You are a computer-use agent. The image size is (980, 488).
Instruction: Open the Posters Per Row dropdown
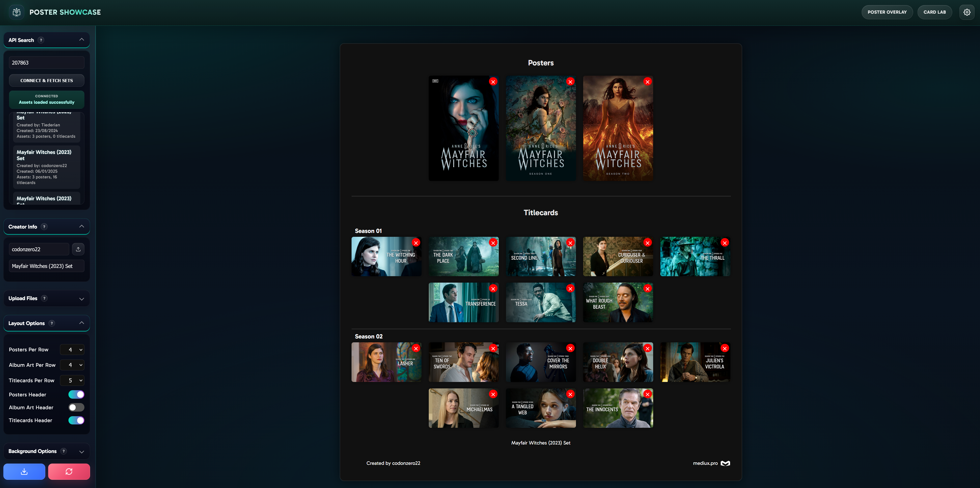click(x=72, y=350)
